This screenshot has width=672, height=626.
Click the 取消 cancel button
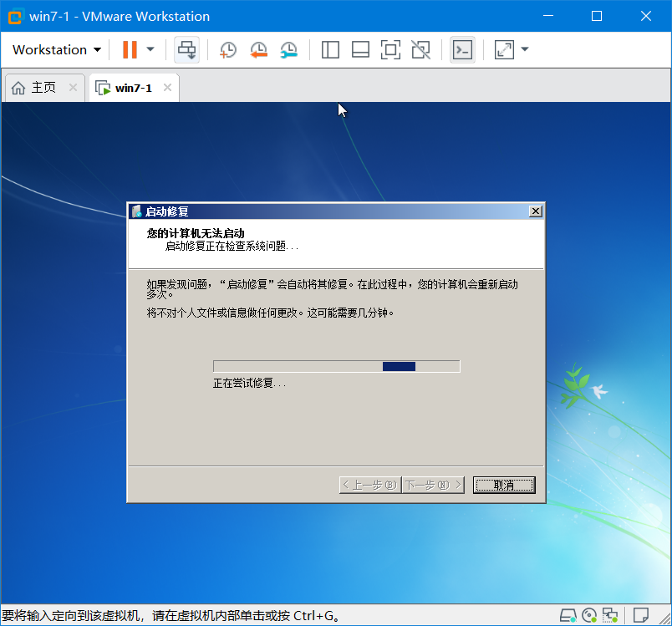pos(504,485)
